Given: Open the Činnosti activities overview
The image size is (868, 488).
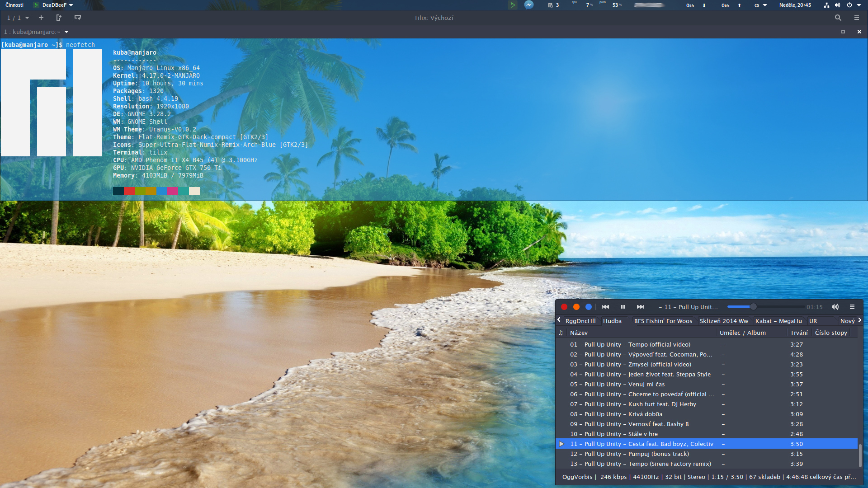Looking at the screenshot, I should click(14, 5).
